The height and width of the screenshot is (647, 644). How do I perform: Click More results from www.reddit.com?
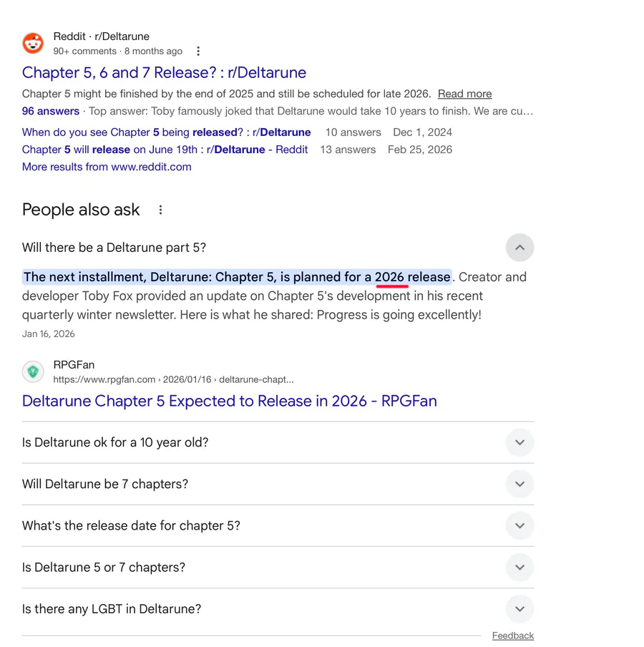[x=107, y=167]
